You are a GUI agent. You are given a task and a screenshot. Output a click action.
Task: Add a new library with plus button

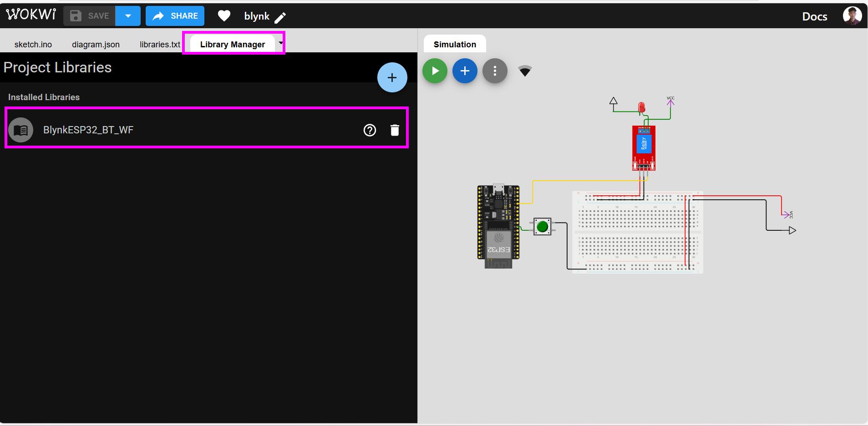[x=392, y=77]
